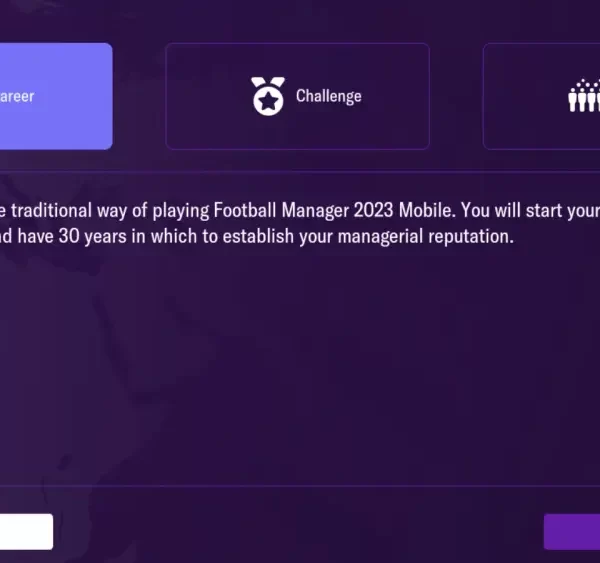Click the divider line above the bottom buttons
This screenshot has width=600, height=563.
click(300, 486)
